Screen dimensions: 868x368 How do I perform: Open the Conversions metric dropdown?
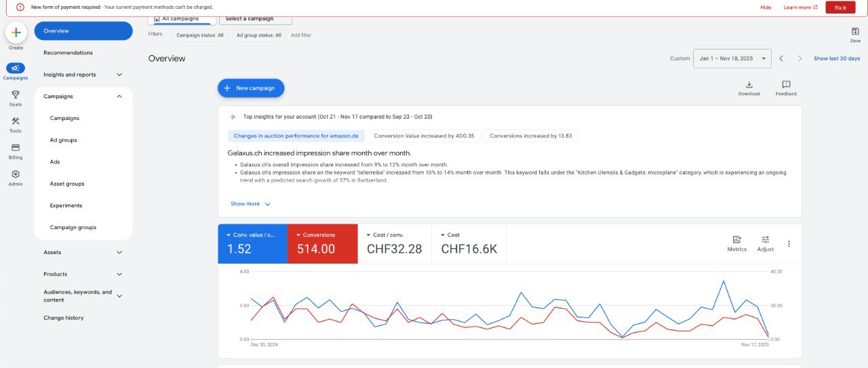(x=315, y=234)
